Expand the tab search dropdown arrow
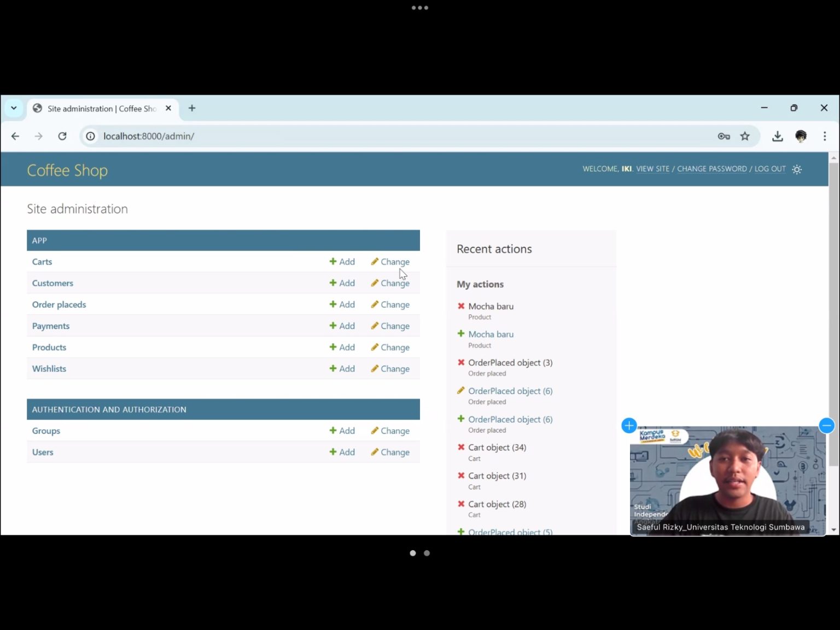The image size is (840, 630). coord(14,108)
